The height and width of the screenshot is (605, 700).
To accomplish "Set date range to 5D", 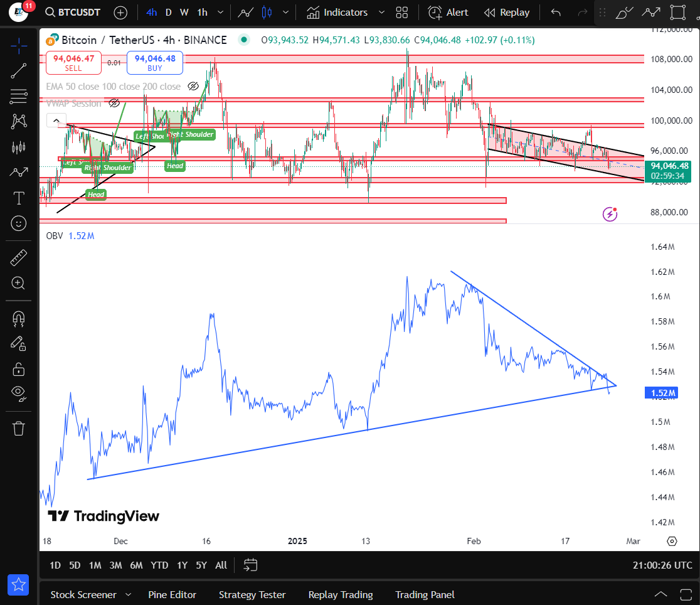I will point(75,565).
